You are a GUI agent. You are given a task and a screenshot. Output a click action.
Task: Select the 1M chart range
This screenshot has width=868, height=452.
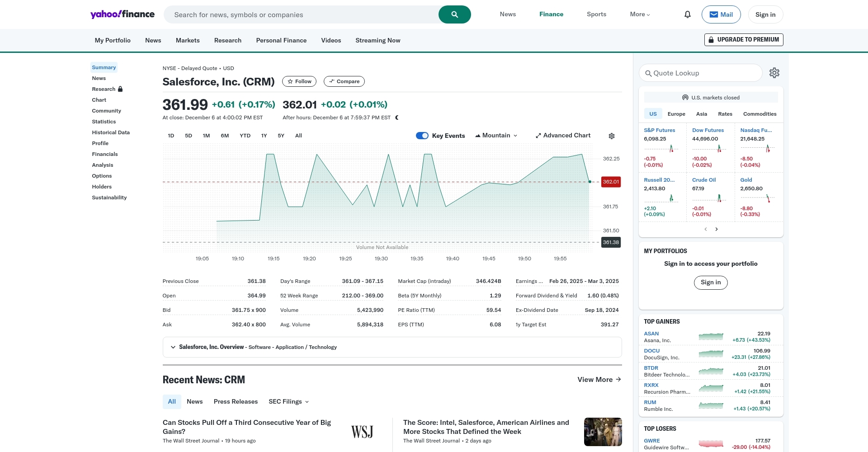point(206,136)
